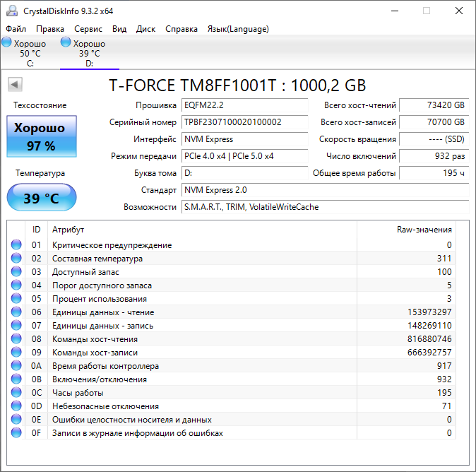This screenshot has width=476, height=472.
Task: Open the Диск menu
Action: pos(145,29)
